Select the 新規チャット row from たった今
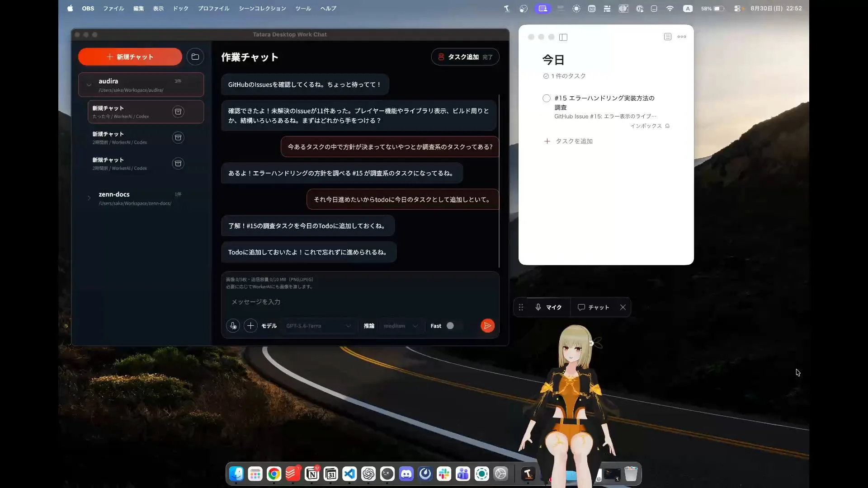Viewport: 868px width, 488px height. [146, 112]
